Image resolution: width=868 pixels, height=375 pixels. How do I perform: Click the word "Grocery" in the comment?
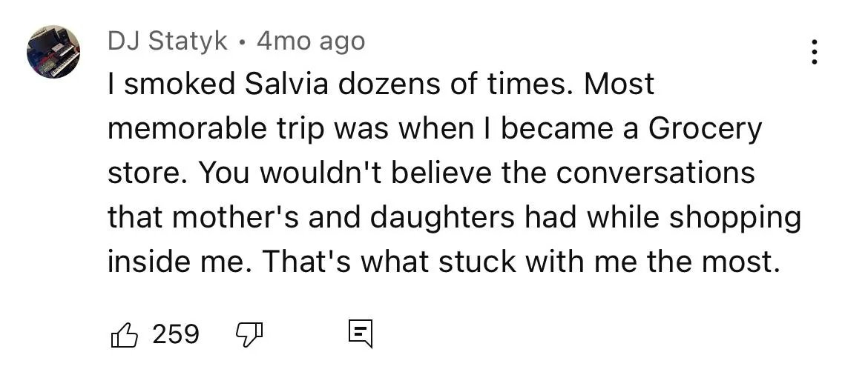705,129
